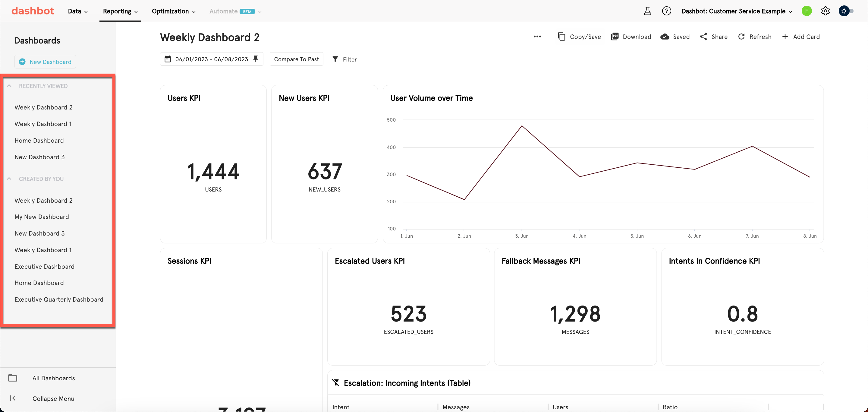Click the Download text button
Screen dimensions: 868x412
(x=637, y=37)
